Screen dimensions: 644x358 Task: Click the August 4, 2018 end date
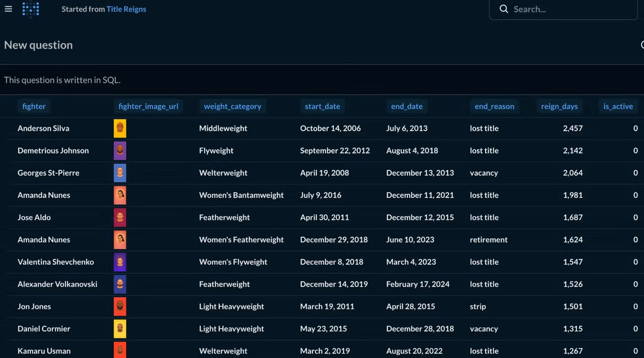coord(412,151)
